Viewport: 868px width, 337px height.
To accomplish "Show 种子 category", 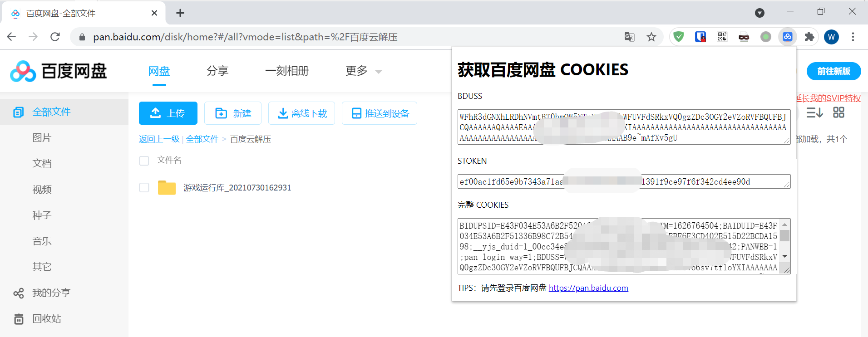I will click(x=42, y=215).
